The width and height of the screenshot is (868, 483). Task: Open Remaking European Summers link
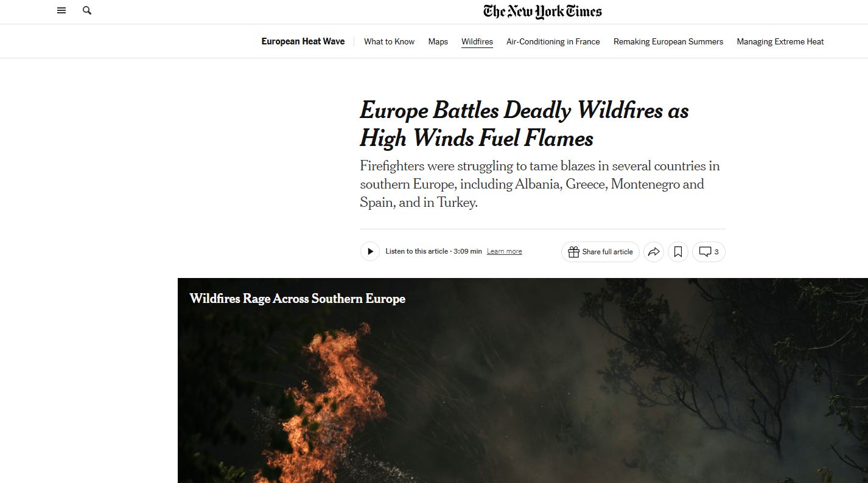pyautogui.click(x=668, y=41)
